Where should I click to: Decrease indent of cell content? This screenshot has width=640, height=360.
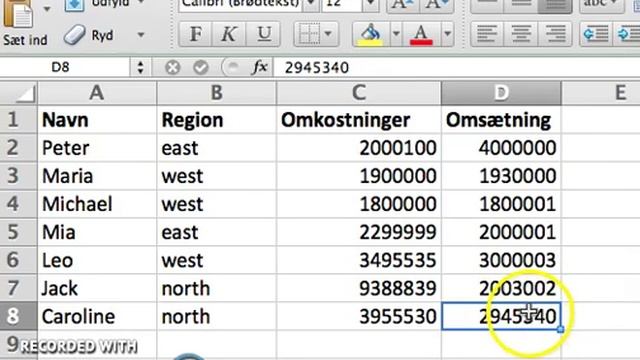tap(596, 34)
